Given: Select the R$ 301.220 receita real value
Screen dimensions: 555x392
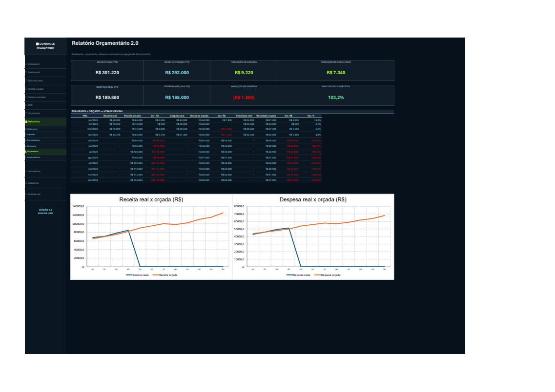Looking at the screenshot, I should 107,73.
